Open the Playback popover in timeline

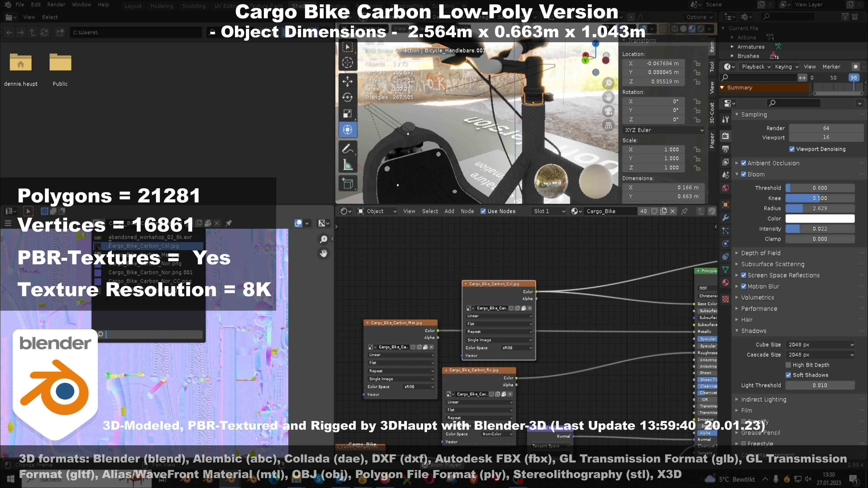pos(756,67)
